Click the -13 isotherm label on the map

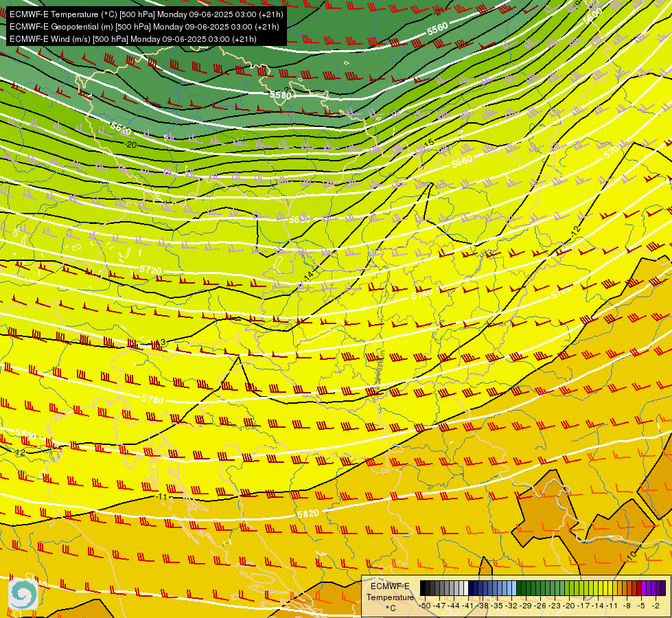tap(159, 342)
